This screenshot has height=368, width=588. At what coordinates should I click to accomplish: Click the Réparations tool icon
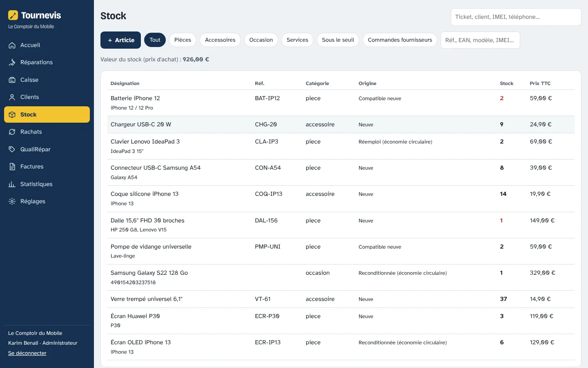tap(12, 63)
